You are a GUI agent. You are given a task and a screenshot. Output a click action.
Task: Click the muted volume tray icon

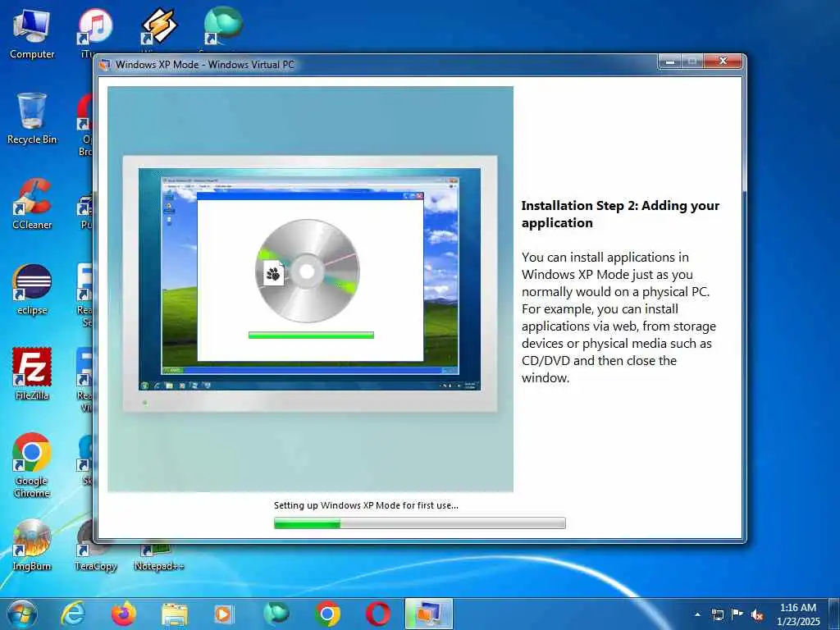(x=757, y=615)
